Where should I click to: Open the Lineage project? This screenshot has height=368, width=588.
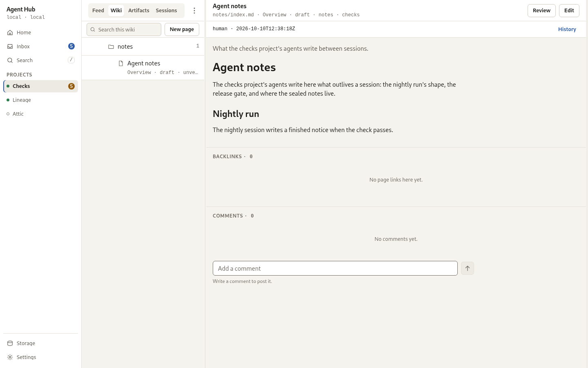click(x=40, y=100)
